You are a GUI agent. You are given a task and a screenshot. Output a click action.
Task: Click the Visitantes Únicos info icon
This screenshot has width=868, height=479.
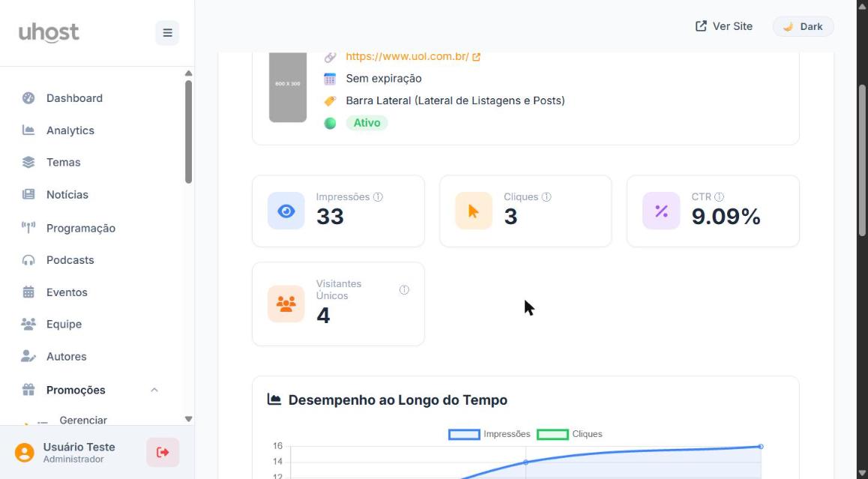pyautogui.click(x=404, y=289)
